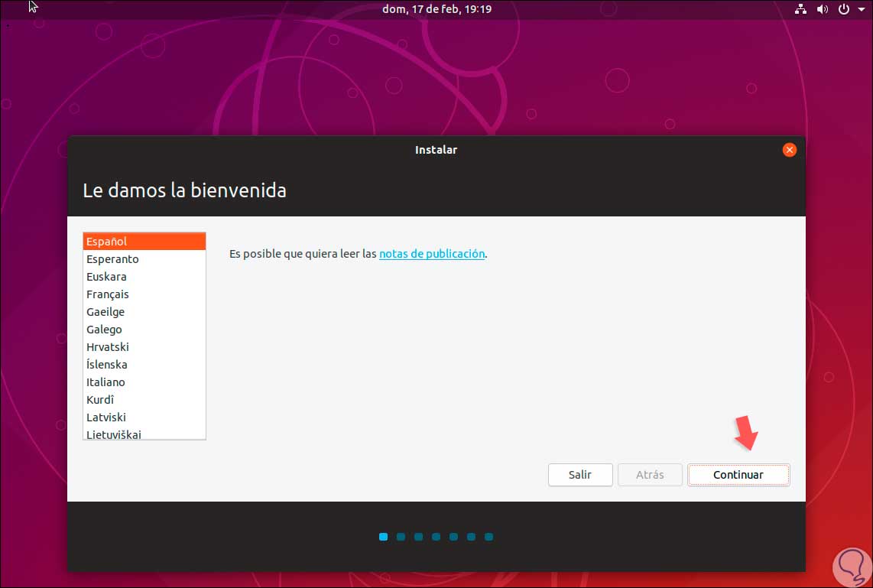This screenshot has height=588, width=873.
Task: Open the clock showing dom, 17 de feb
Action: pyautogui.click(x=436, y=9)
